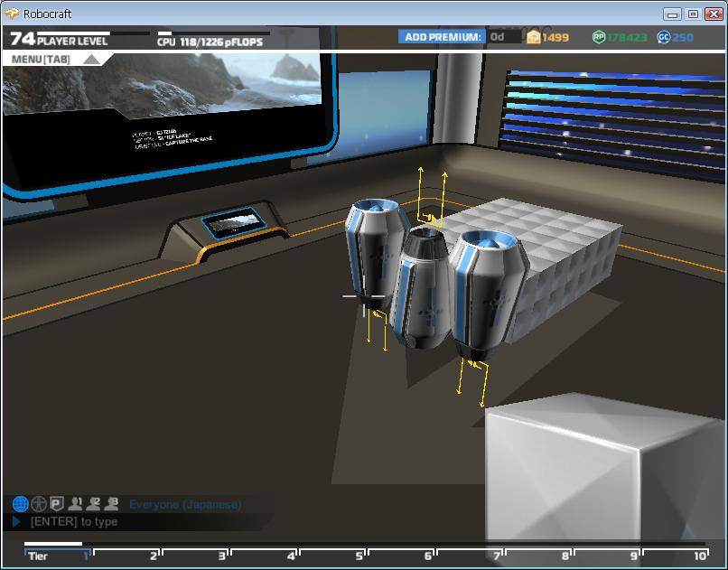Click the blue chat arrow icon

(16, 522)
